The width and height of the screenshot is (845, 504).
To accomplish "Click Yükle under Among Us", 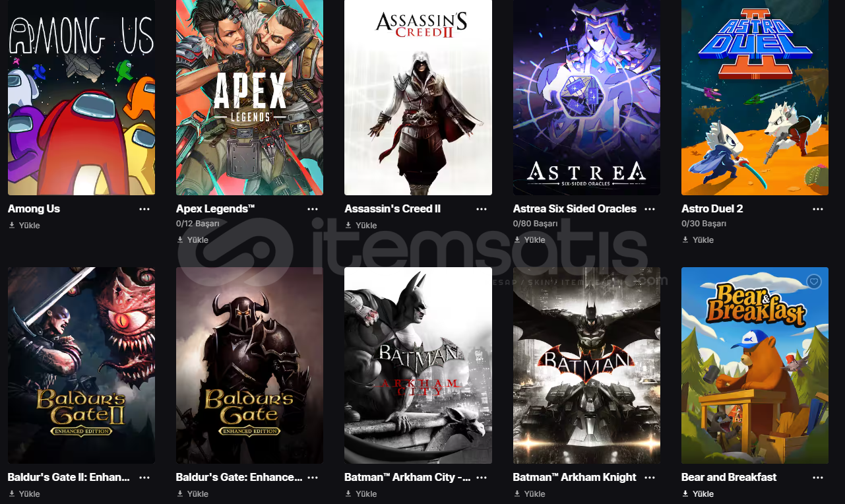I will (x=24, y=226).
